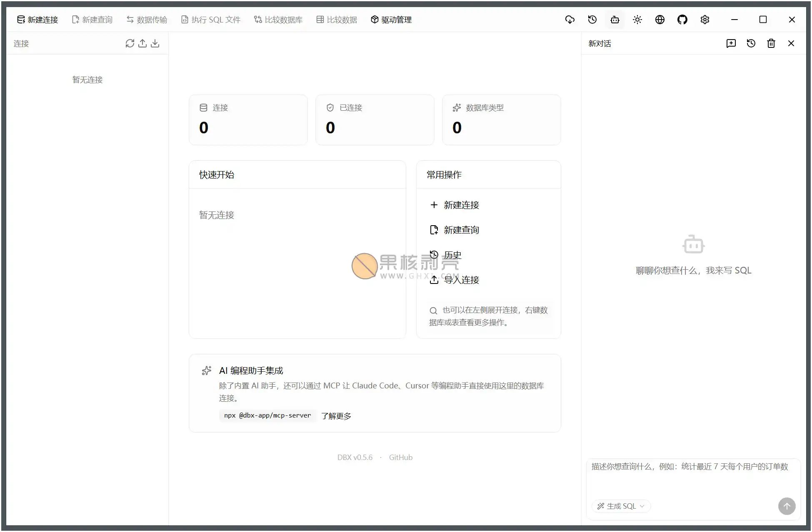Screen dimensions: 812x532
Task: Close the 新对话 assistant panel
Action: pos(791,43)
